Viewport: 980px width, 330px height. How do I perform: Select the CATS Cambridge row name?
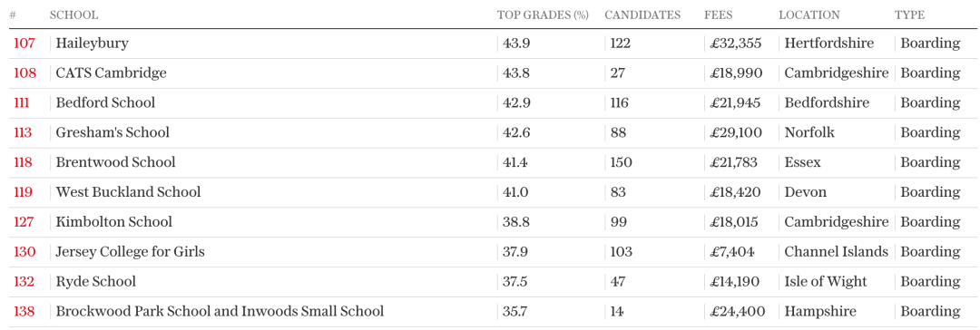click(112, 73)
